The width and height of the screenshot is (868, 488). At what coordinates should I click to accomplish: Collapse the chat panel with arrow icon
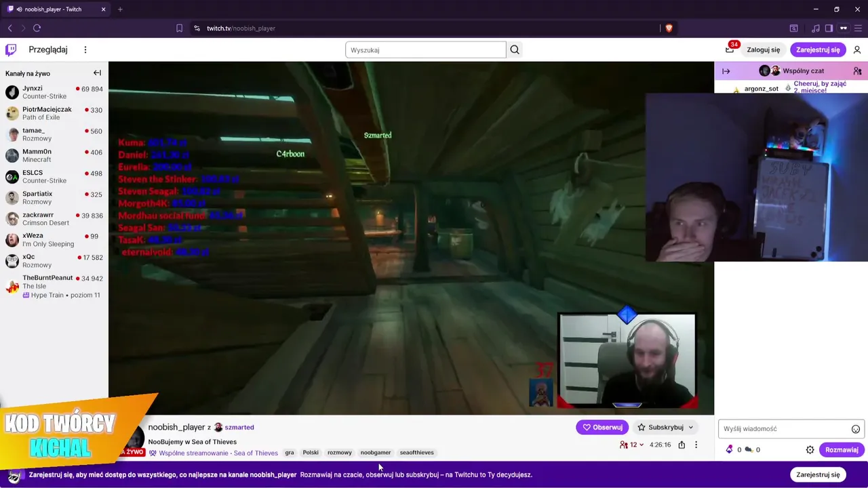click(x=726, y=71)
